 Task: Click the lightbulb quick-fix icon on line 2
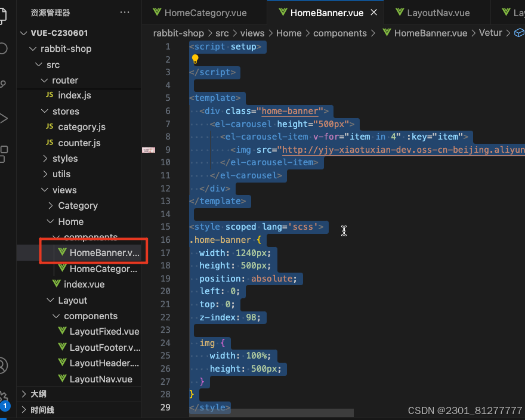tap(195, 59)
